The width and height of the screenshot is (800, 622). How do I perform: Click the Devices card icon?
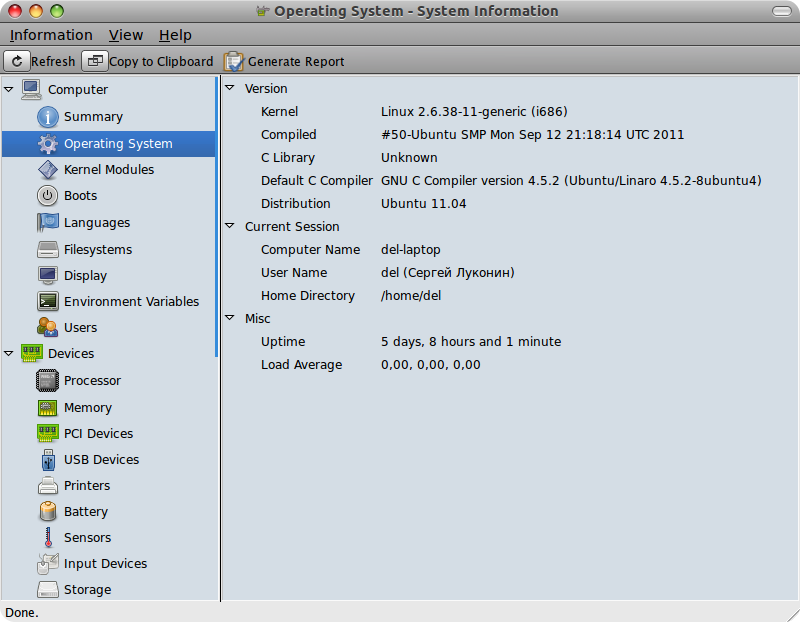pyautogui.click(x=31, y=353)
